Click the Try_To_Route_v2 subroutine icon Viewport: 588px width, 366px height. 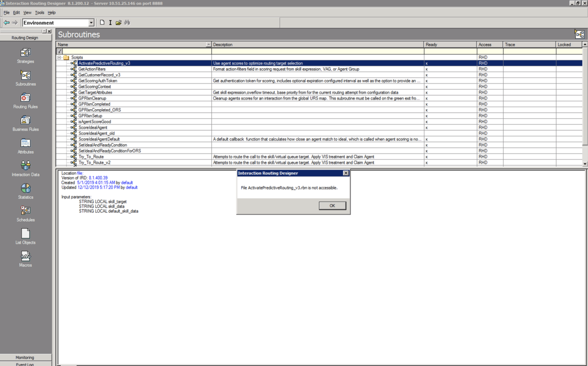pyautogui.click(x=73, y=162)
